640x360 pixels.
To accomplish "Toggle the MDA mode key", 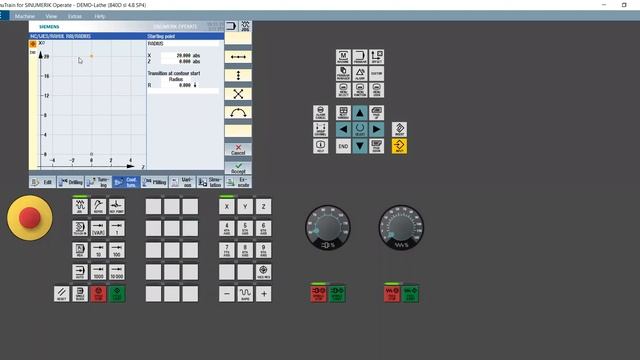I will (x=80, y=250).
